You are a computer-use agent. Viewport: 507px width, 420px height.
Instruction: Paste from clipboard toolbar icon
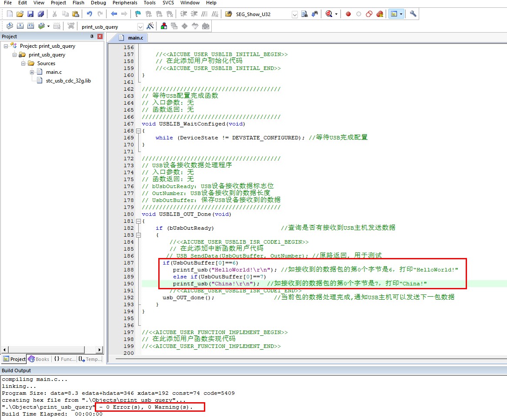click(75, 14)
